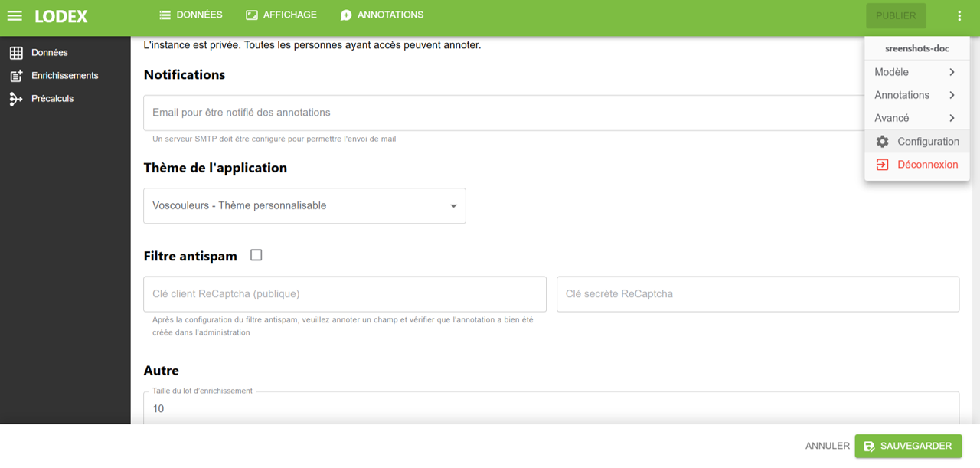Click ANNULER to cancel changes
Image resolution: width=980 pixels, height=468 pixels.
[x=826, y=445]
